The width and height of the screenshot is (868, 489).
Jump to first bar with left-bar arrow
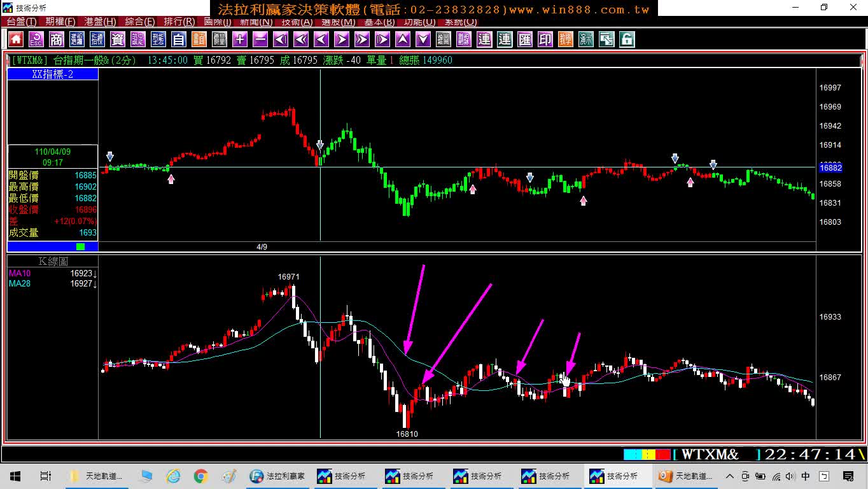coord(281,39)
